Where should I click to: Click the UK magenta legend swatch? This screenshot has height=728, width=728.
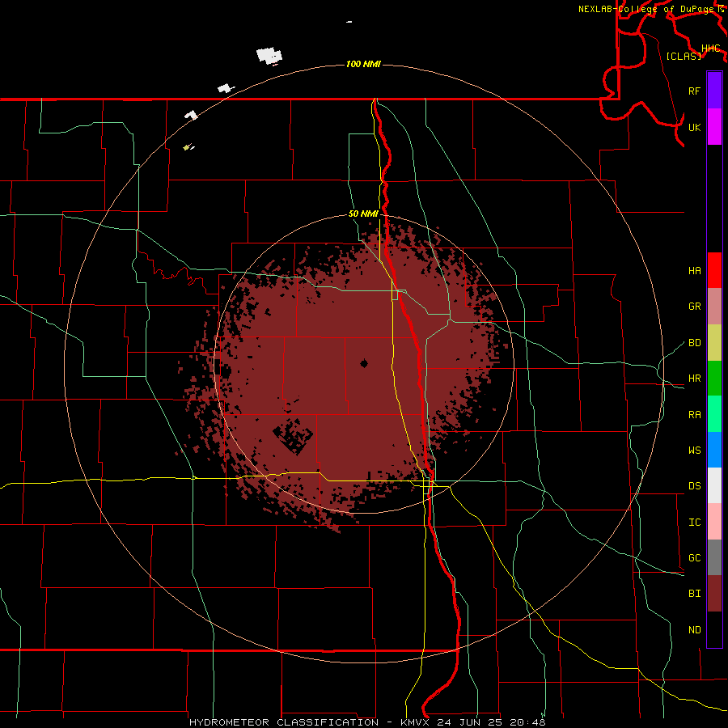714,127
